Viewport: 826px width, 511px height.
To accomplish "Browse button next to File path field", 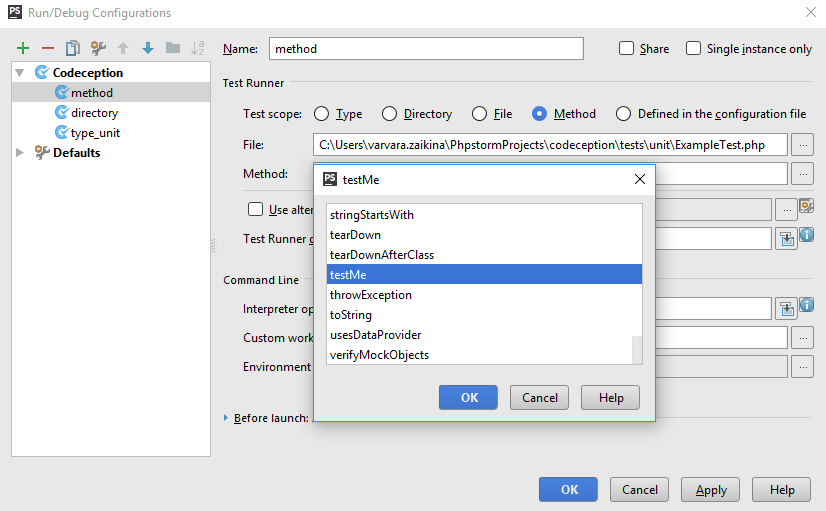I will coord(803,145).
